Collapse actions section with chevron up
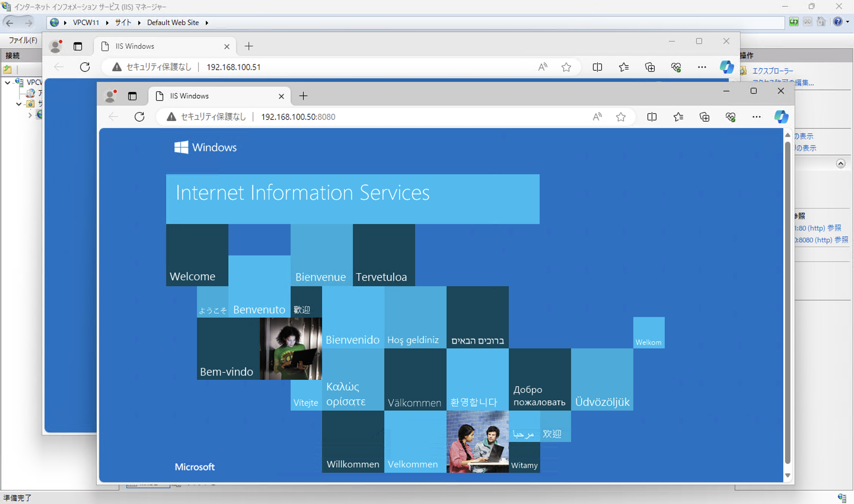 [841, 164]
